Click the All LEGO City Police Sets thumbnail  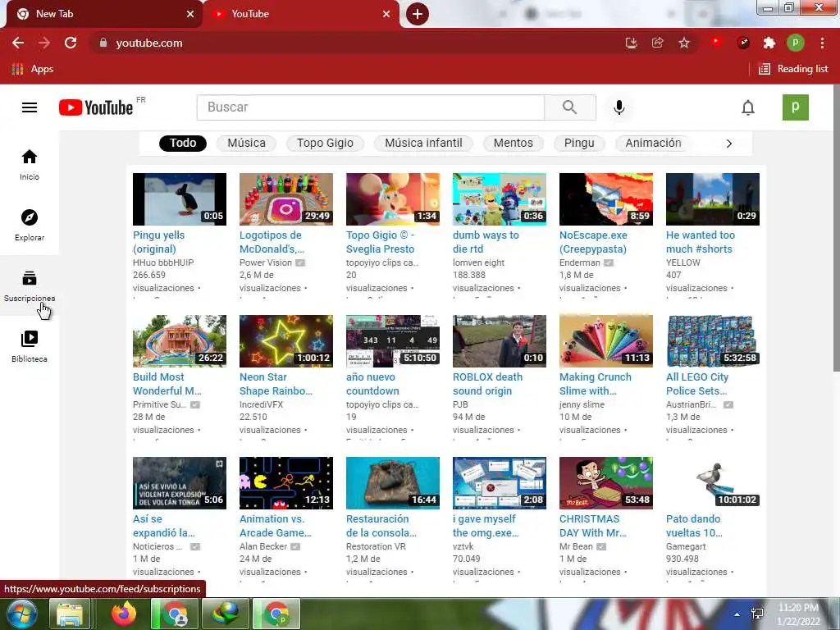pyautogui.click(x=713, y=341)
